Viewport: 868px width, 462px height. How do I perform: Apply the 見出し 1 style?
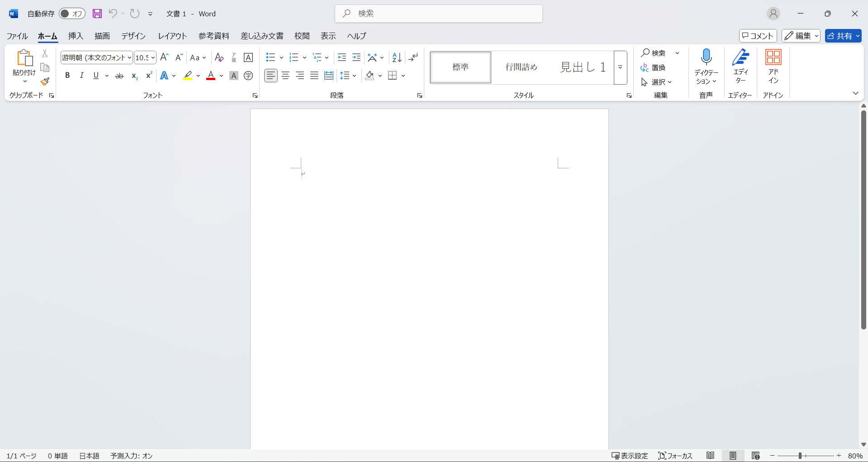583,67
